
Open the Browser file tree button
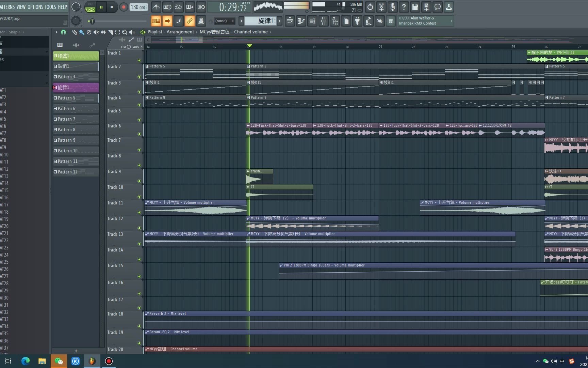334,21
